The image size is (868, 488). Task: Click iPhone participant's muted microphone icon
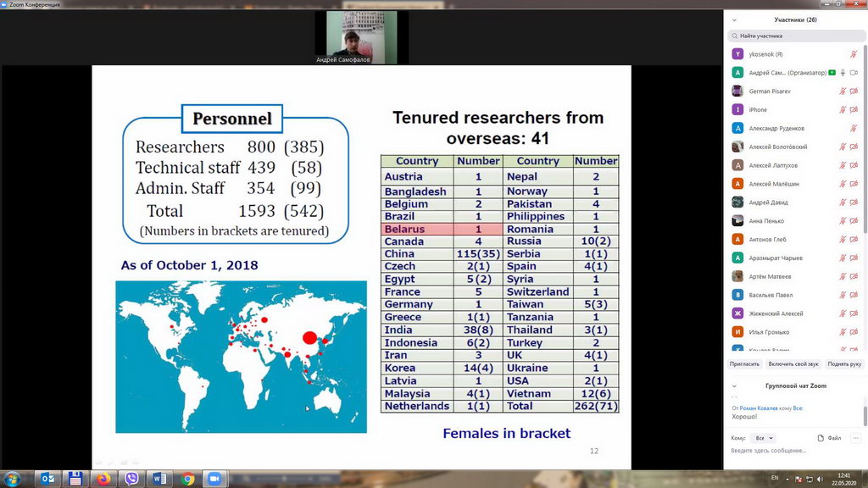coord(843,109)
